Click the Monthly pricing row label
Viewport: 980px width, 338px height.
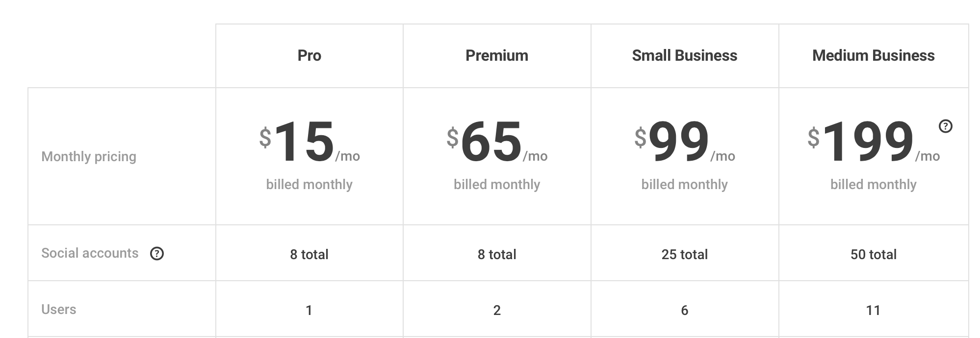click(x=89, y=157)
